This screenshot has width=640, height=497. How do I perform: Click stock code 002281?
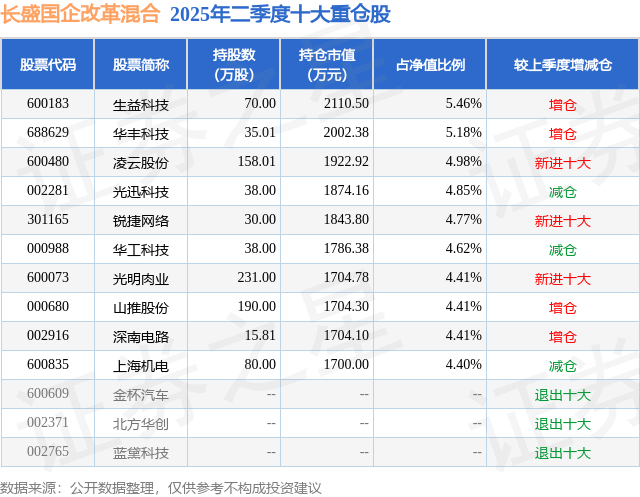tap(48, 191)
